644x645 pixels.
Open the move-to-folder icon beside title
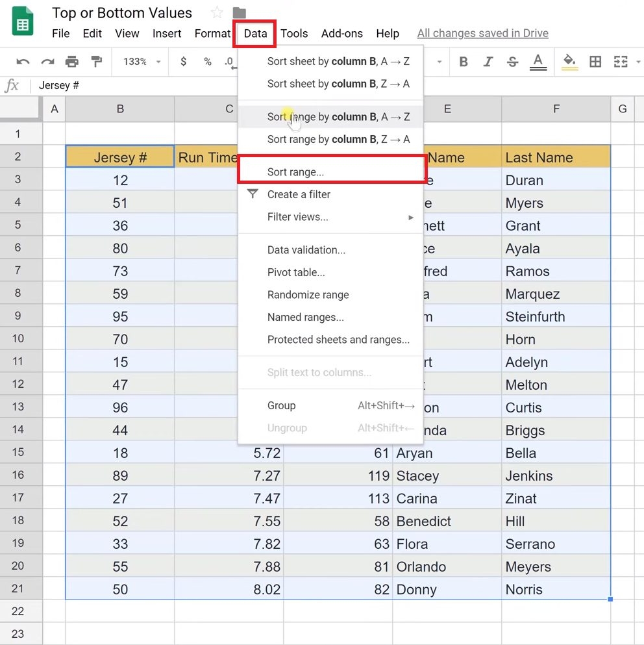pyautogui.click(x=239, y=13)
